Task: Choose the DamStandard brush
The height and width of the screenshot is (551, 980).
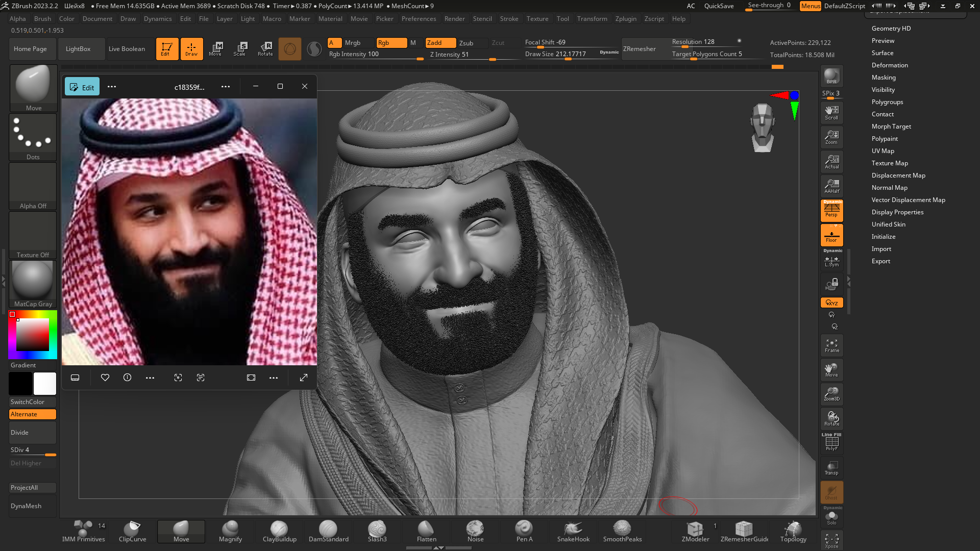Action: pos(328,531)
